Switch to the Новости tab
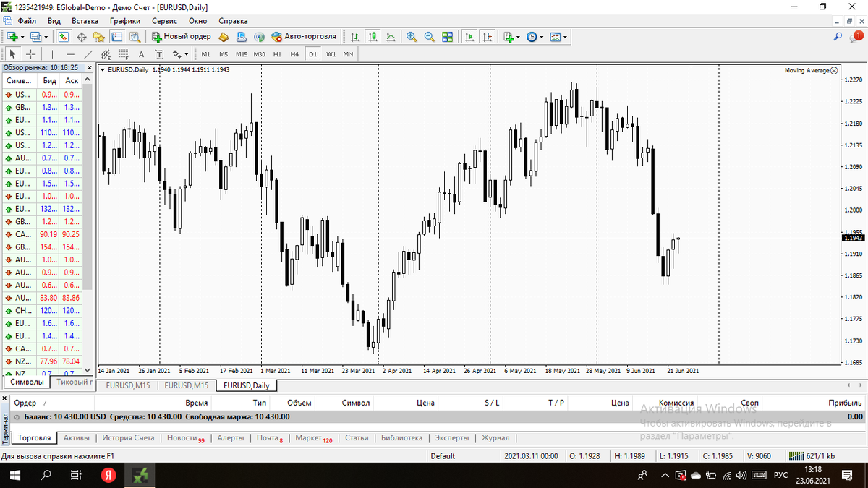The image size is (868, 488). pyautogui.click(x=185, y=437)
